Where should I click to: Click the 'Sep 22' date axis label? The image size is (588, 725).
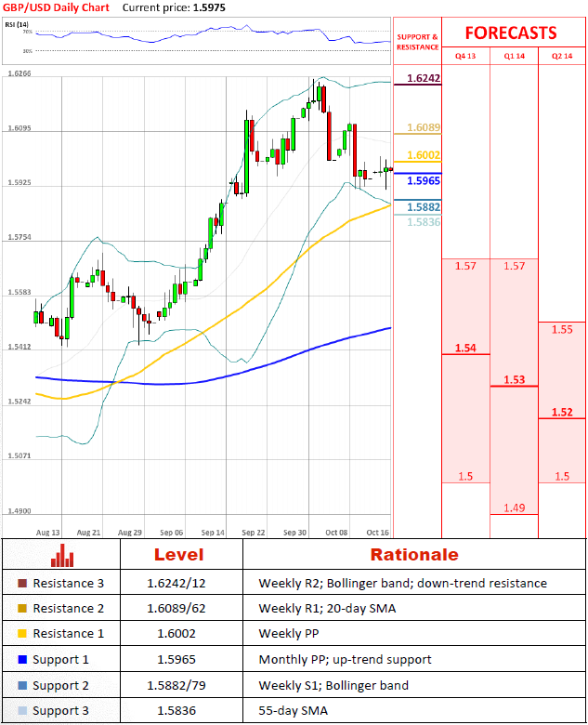pyautogui.click(x=254, y=533)
